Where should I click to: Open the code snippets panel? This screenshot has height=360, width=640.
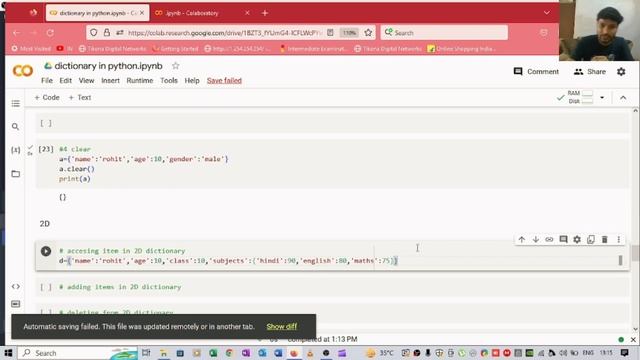[16, 287]
